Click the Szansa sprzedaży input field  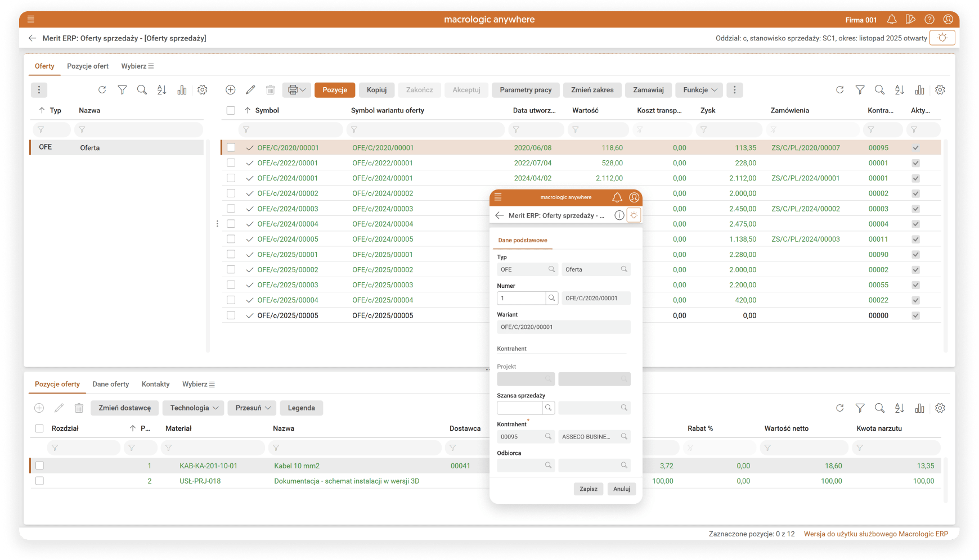click(519, 408)
